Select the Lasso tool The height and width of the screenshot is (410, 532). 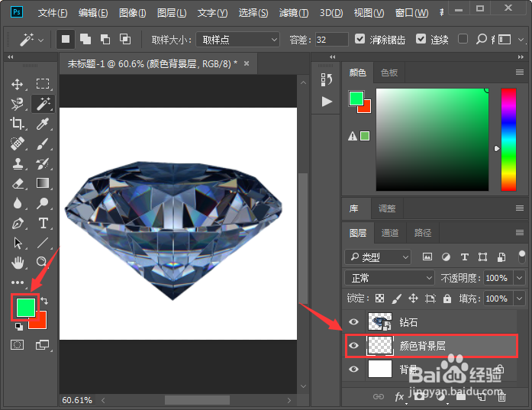18,104
